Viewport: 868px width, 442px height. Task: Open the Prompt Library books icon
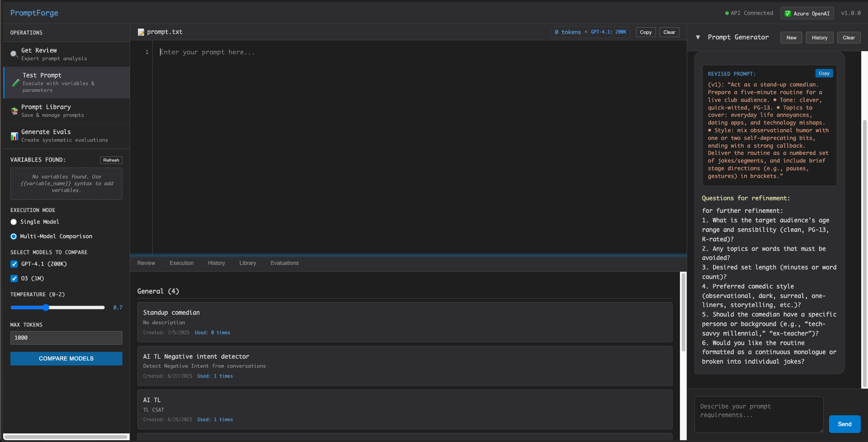tap(14, 110)
